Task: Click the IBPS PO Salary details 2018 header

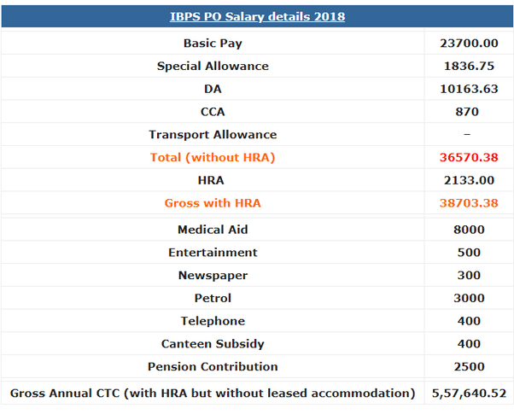Action: pyautogui.click(x=257, y=17)
